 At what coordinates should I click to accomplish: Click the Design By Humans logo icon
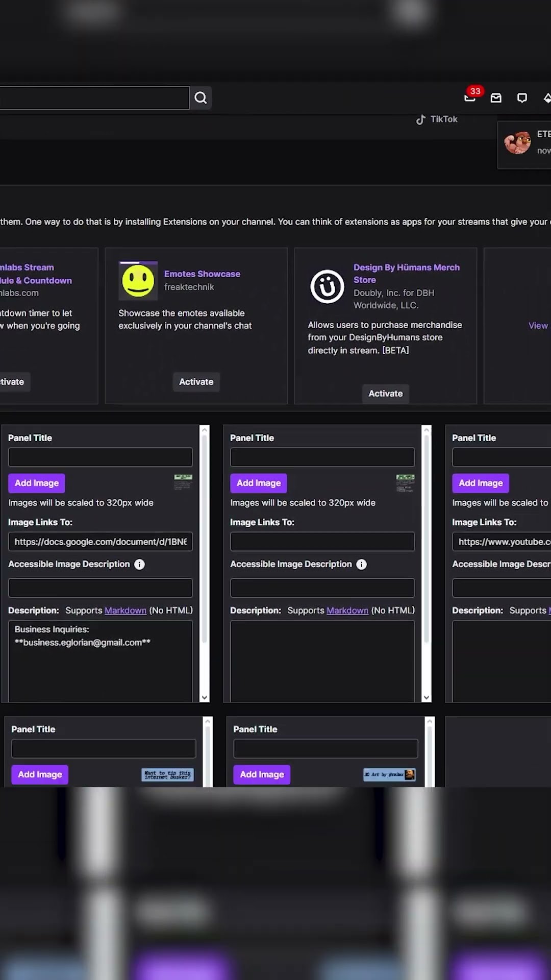click(327, 286)
